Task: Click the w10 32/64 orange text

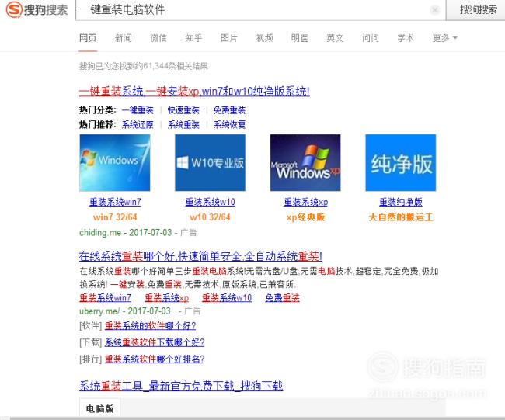Action: [x=210, y=217]
